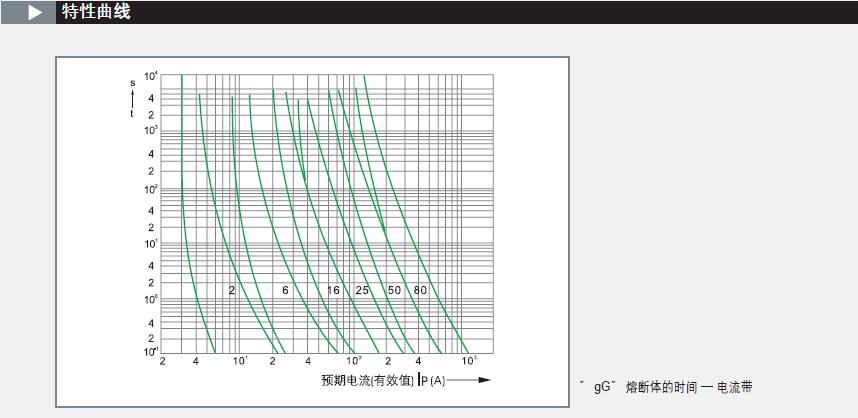This screenshot has width=858, height=418.
Task: Select curve label 50 on the chart
Action: (394, 290)
